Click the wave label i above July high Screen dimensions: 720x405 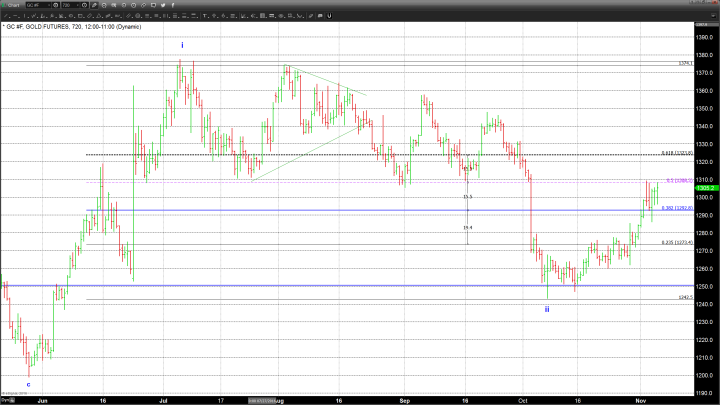pos(182,45)
